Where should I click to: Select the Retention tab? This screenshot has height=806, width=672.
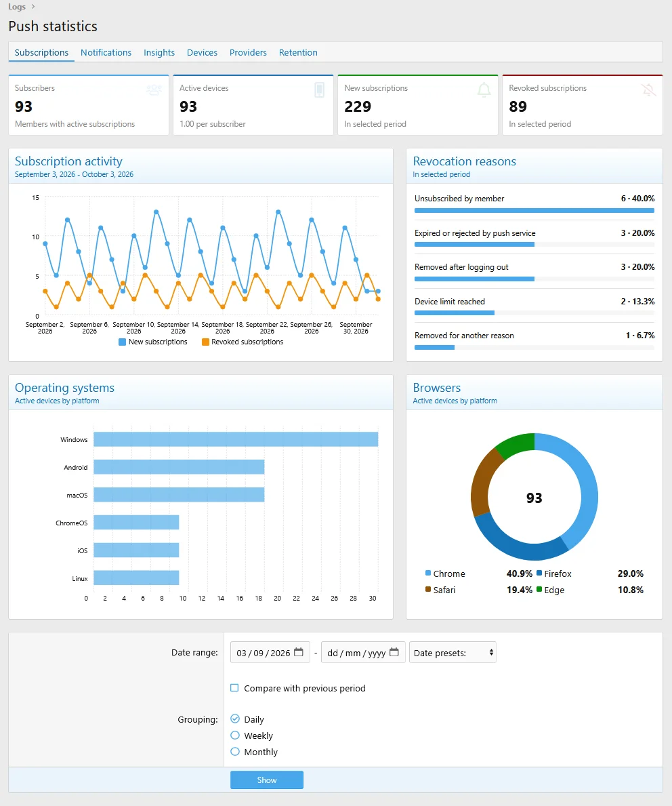pos(298,52)
